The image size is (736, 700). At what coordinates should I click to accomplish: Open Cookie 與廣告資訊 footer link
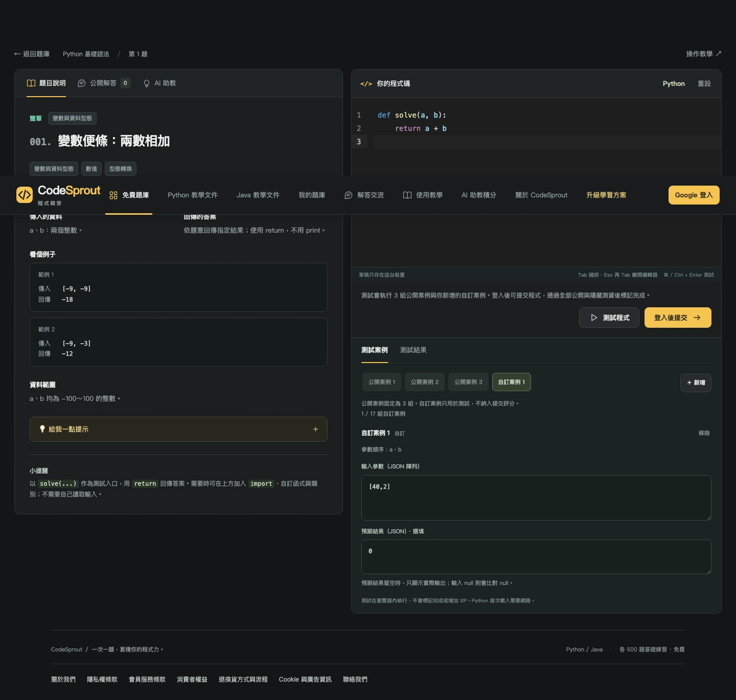(305, 680)
